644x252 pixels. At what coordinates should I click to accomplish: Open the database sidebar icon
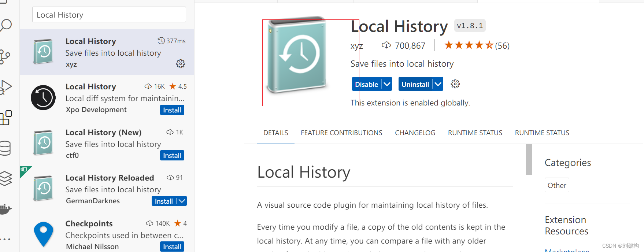pyautogui.click(x=5, y=148)
